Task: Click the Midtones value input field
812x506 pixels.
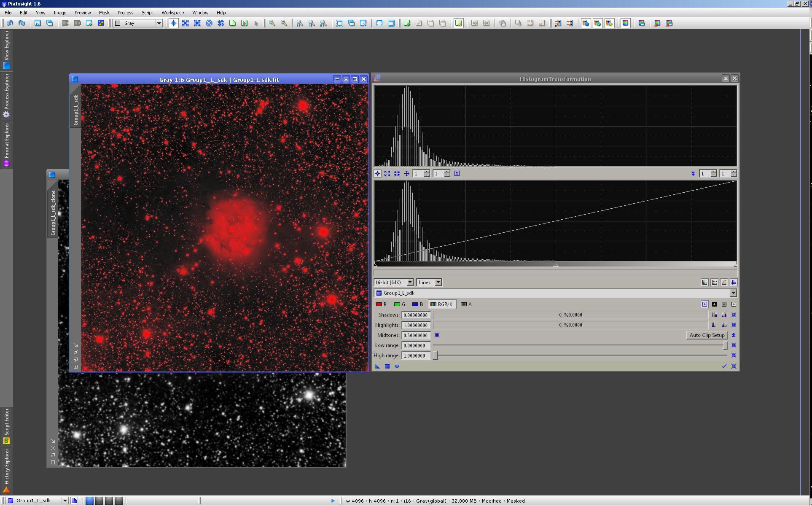Action: (x=416, y=335)
